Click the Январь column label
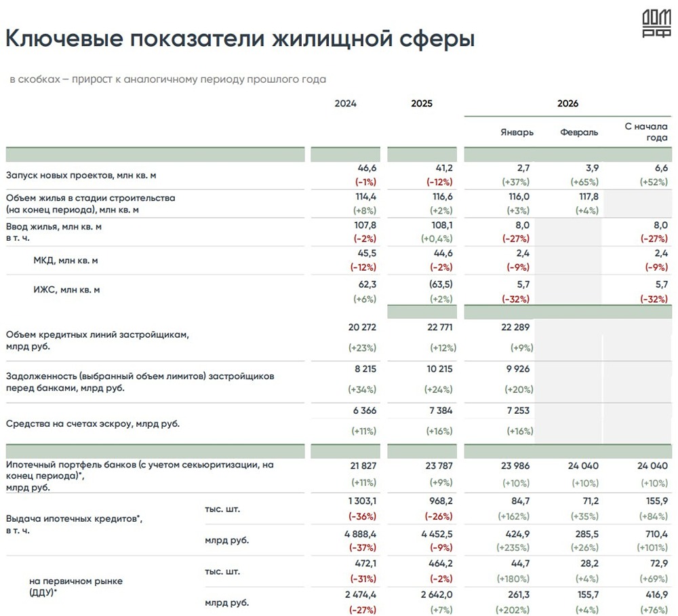Screen dimensions: 678x616 (517, 132)
